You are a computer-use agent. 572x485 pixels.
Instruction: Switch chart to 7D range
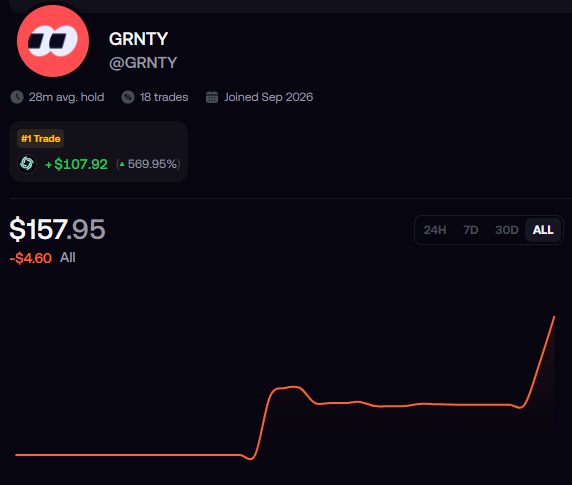(x=471, y=230)
